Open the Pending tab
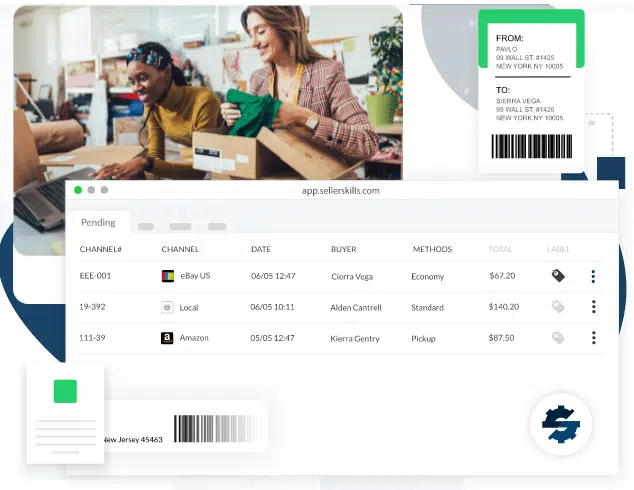 [98, 222]
